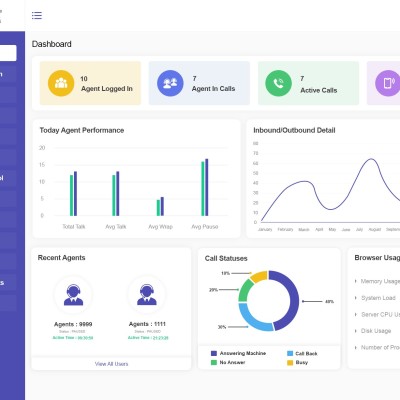Click the Agents : 9999 label
This screenshot has height=400, width=400.
(x=73, y=324)
